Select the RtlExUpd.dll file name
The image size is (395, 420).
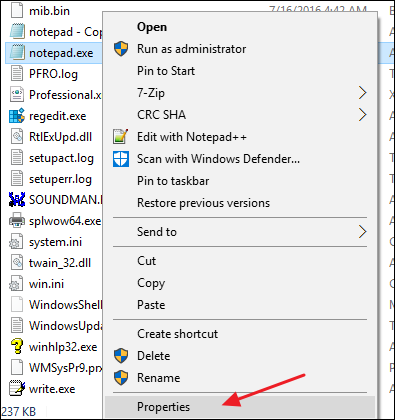pyautogui.click(x=60, y=137)
